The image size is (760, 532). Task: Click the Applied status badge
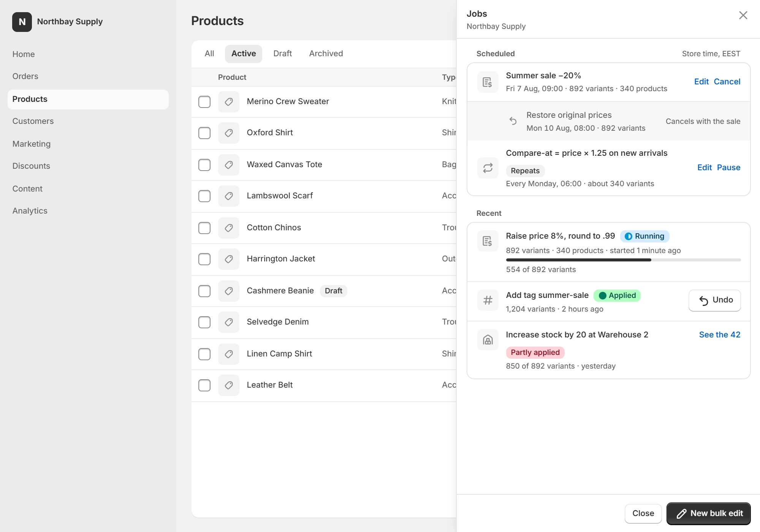pos(617,296)
